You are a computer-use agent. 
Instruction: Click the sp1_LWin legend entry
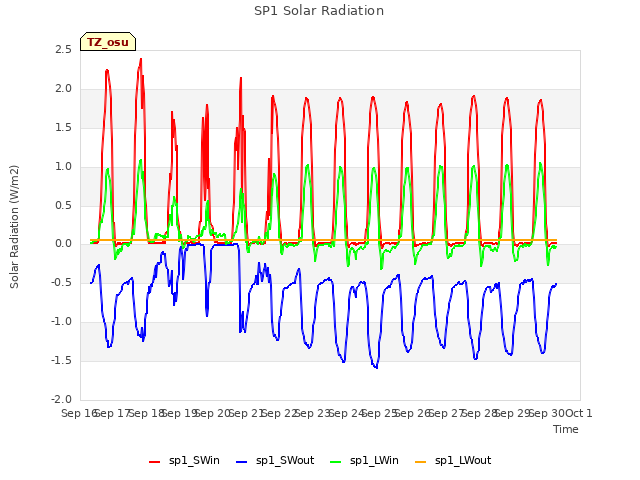tap(364, 461)
